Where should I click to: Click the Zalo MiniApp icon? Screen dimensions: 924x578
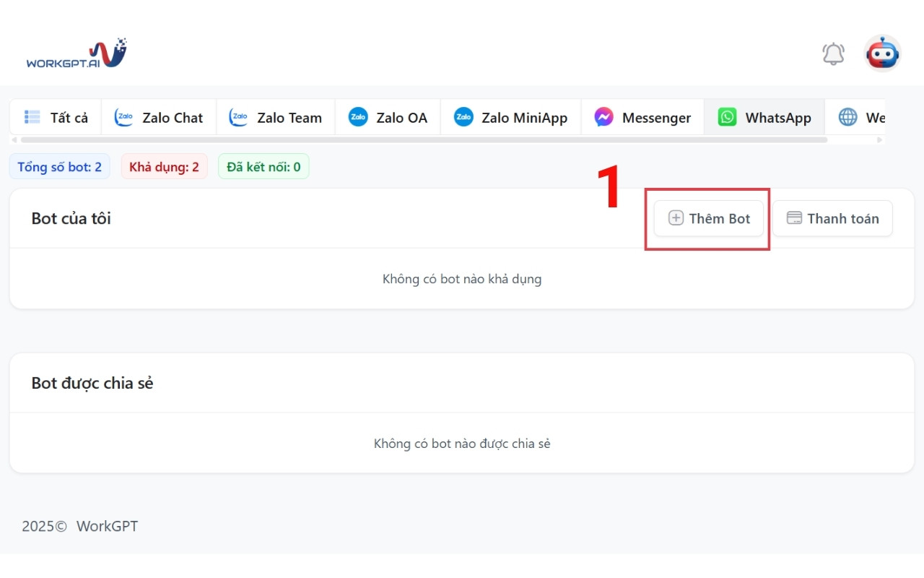click(x=463, y=117)
